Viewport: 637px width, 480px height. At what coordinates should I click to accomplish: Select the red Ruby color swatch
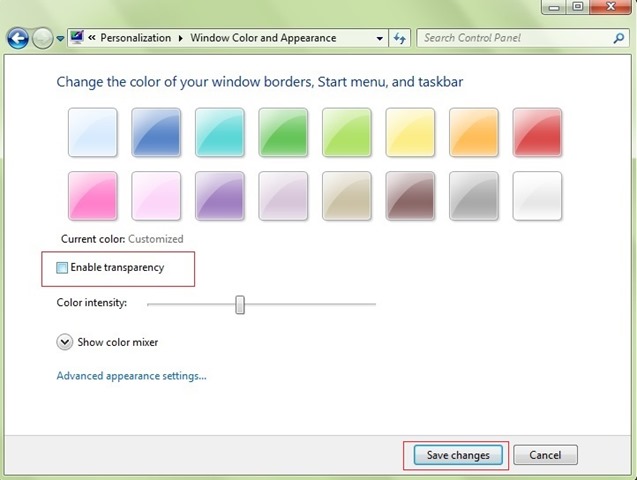[537, 132]
